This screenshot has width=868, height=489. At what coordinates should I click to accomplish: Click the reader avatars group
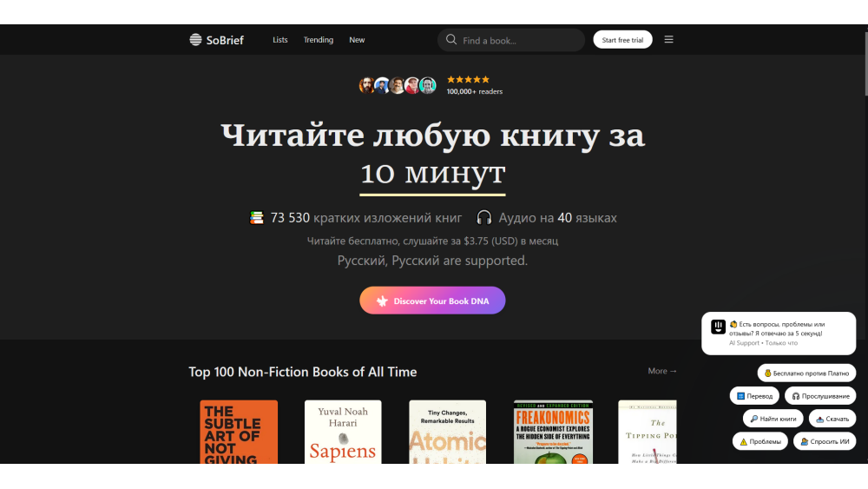397,85
